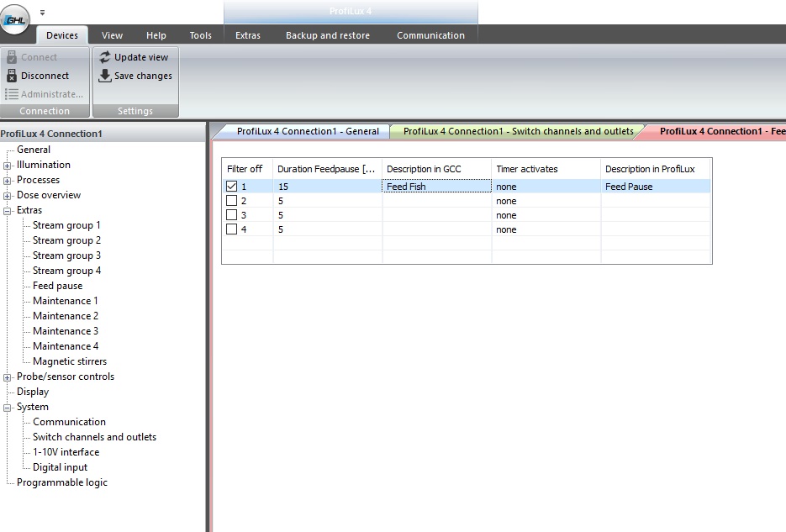786x532 pixels.
Task: Click the Update view refresh icon
Action: (105, 57)
